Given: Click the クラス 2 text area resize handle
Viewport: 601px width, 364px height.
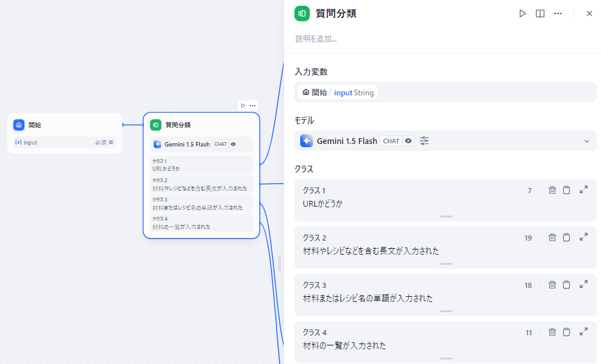Looking at the screenshot, I should (x=445, y=264).
